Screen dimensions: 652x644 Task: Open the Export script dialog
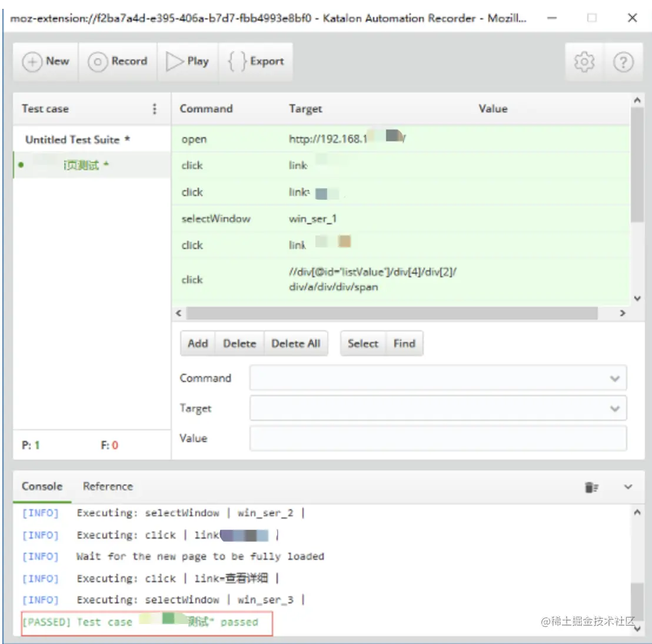click(x=256, y=62)
